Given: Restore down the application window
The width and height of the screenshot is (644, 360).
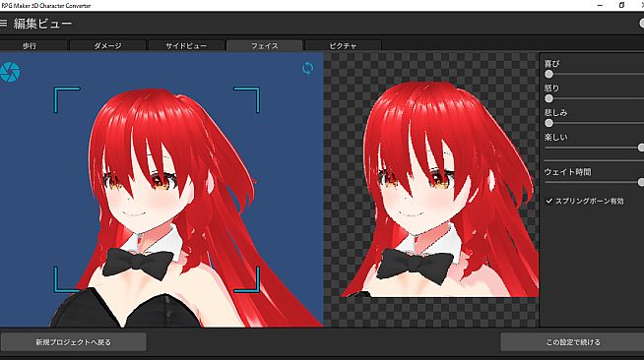Looking at the screenshot, I should [621, 5].
